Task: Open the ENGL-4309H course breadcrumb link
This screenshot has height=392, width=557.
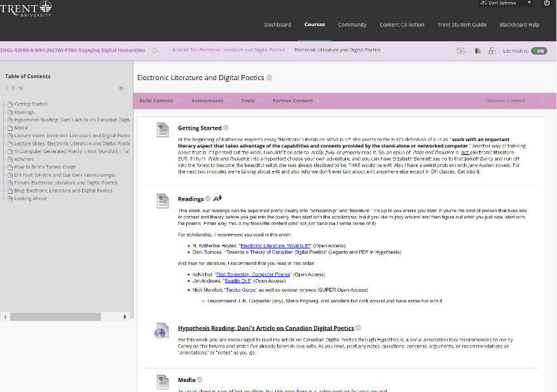Action: [x=73, y=50]
